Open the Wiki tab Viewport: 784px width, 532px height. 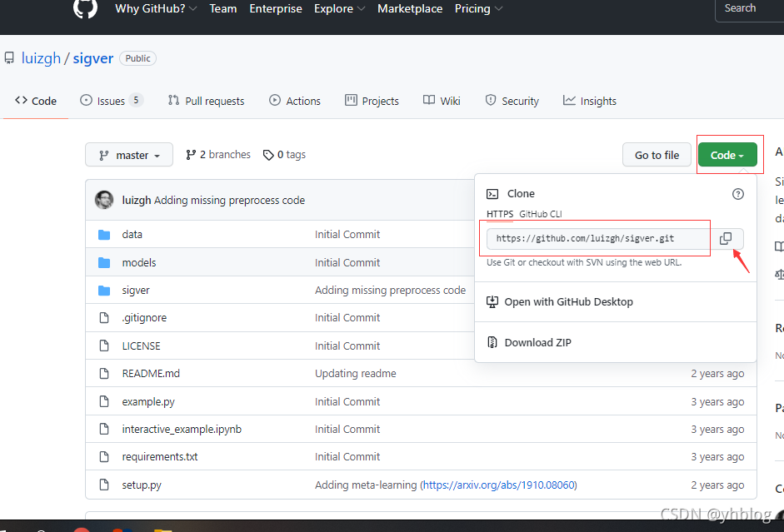[x=442, y=101]
